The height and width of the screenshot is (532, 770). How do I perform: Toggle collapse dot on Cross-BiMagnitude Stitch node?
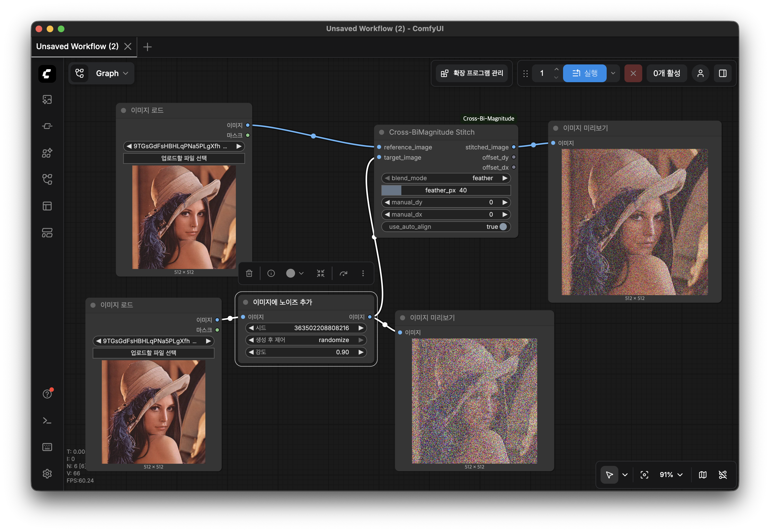[381, 132]
